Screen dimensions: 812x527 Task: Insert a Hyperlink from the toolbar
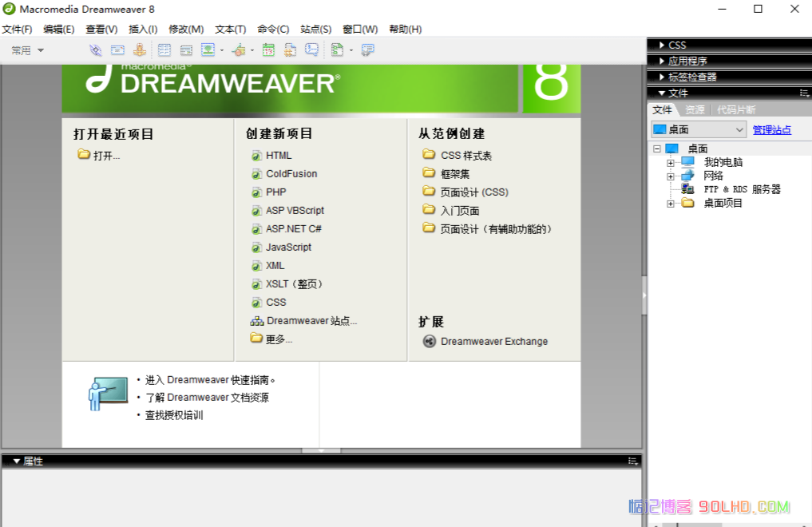tap(95, 50)
